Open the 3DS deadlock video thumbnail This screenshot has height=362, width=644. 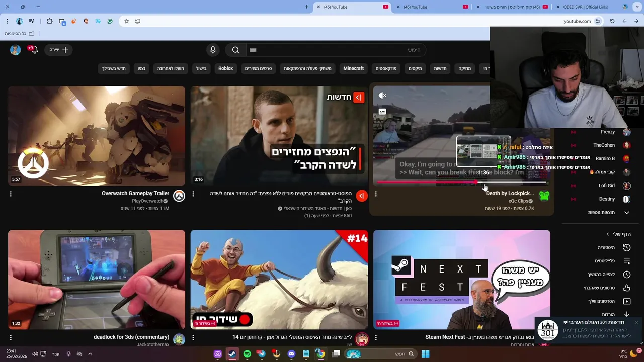pyautogui.click(x=97, y=280)
